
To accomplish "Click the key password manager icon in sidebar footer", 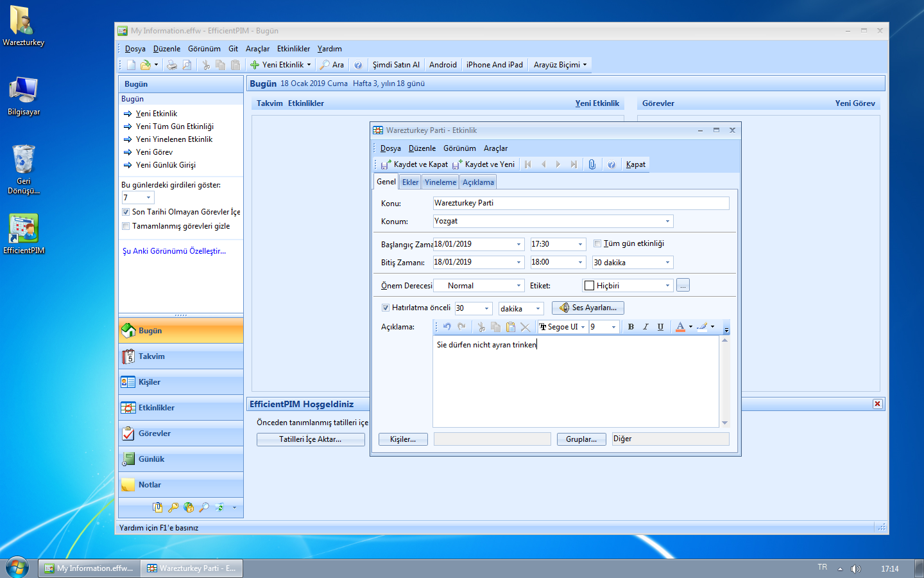I will (173, 507).
